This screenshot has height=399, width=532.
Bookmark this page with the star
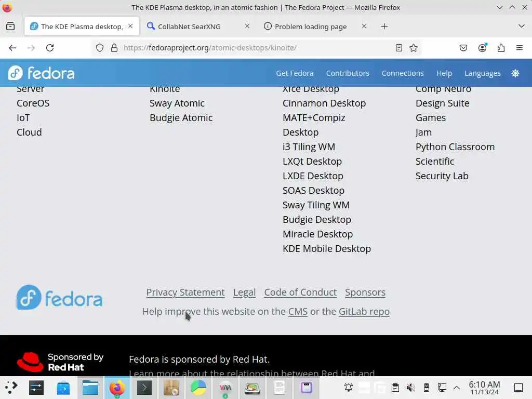pos(413,48)
